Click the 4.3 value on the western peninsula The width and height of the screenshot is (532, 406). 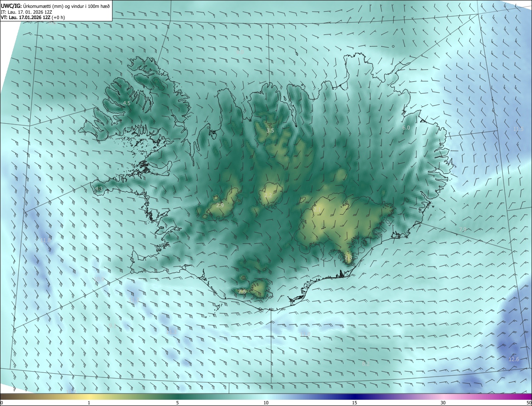pyautogui.click(x=99, y=189)
